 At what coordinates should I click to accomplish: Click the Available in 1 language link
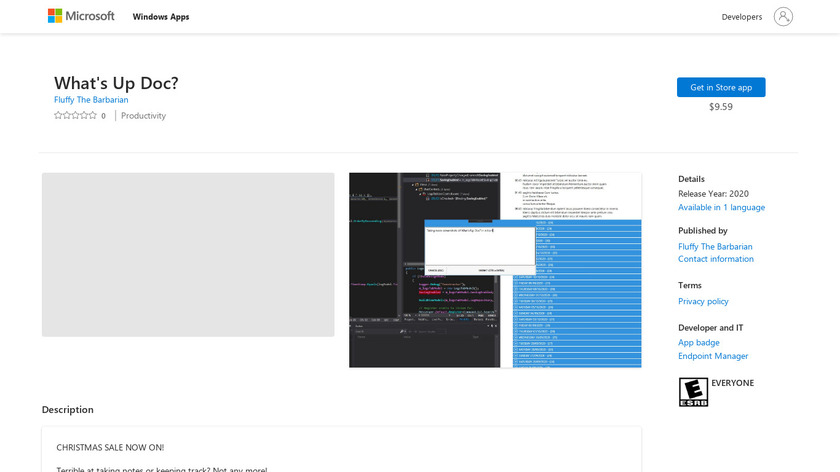pos(721,207)
